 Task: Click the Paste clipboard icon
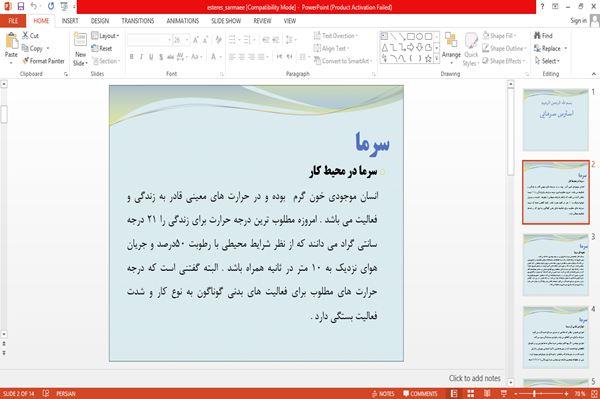pos(11,41)
